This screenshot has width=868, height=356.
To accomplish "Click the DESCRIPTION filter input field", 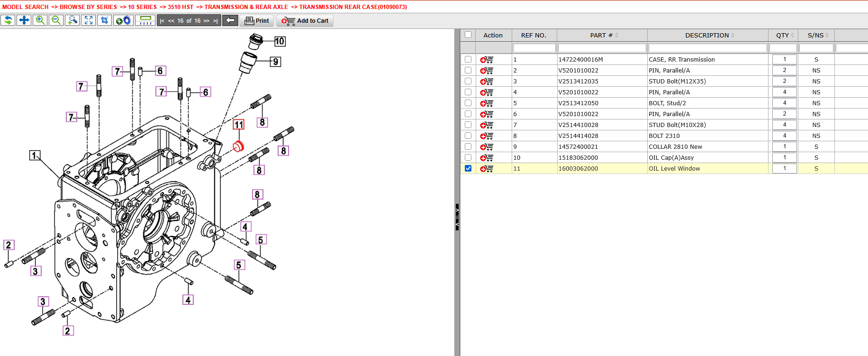I will pos(707,48).
